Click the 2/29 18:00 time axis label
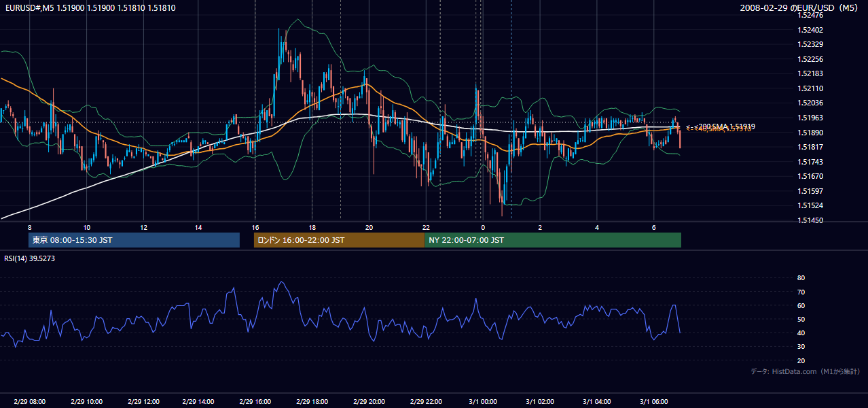The image size is (868, 408). click(312, 401)
